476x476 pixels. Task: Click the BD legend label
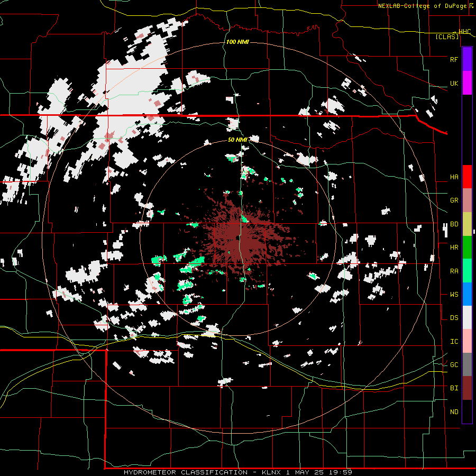(454, 224)
